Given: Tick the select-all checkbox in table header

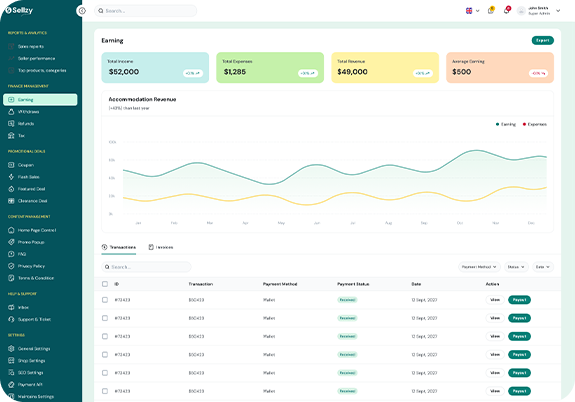Looking at the screenshot, I should pos(105,284).
